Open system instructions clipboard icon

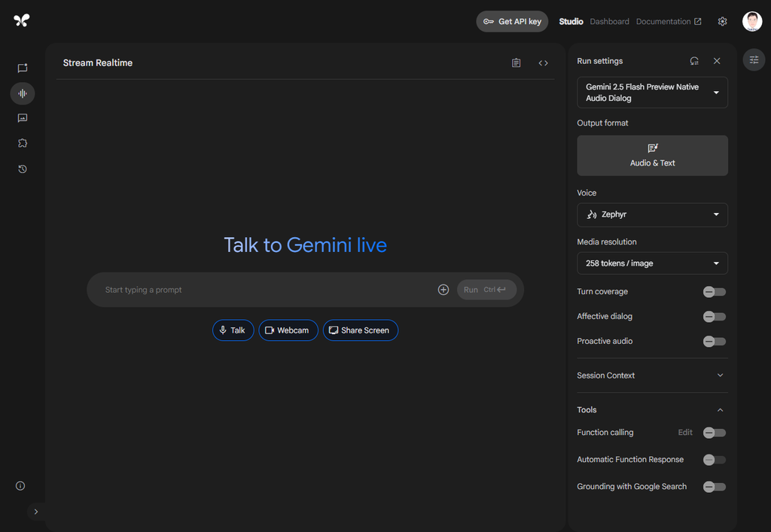516,63
